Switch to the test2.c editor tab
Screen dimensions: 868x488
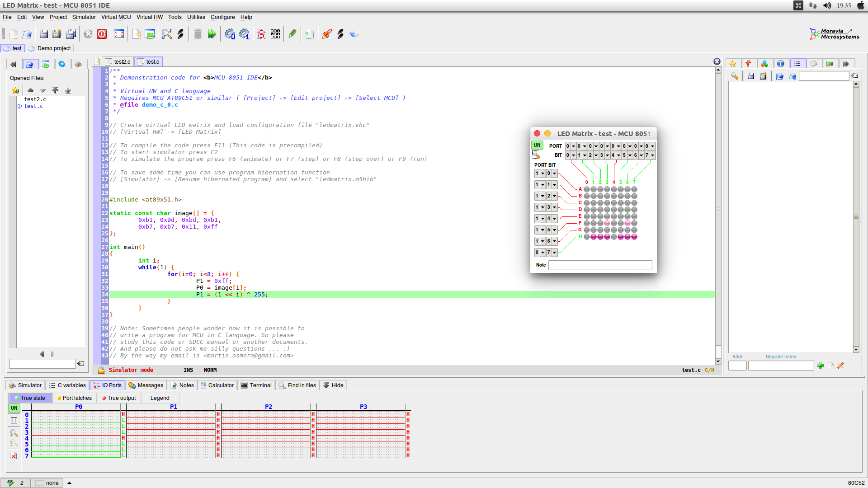tap(118, 61)
